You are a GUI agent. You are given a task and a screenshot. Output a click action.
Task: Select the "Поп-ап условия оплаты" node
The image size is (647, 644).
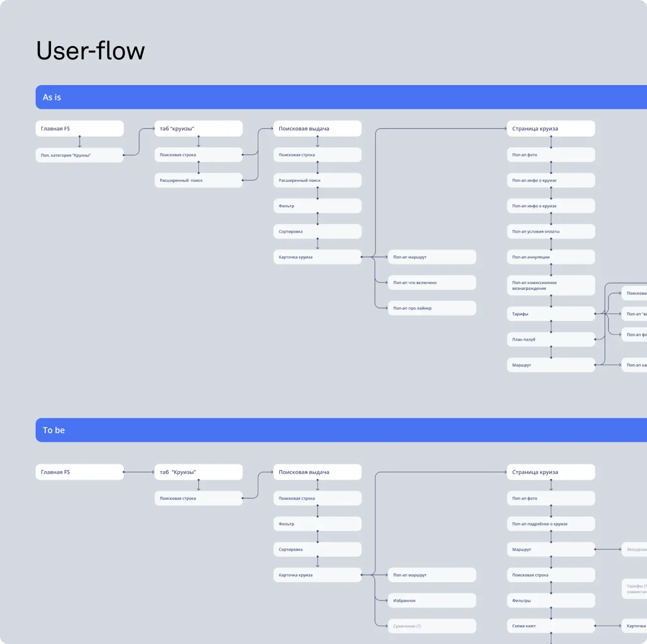click(x=551, y=231)
